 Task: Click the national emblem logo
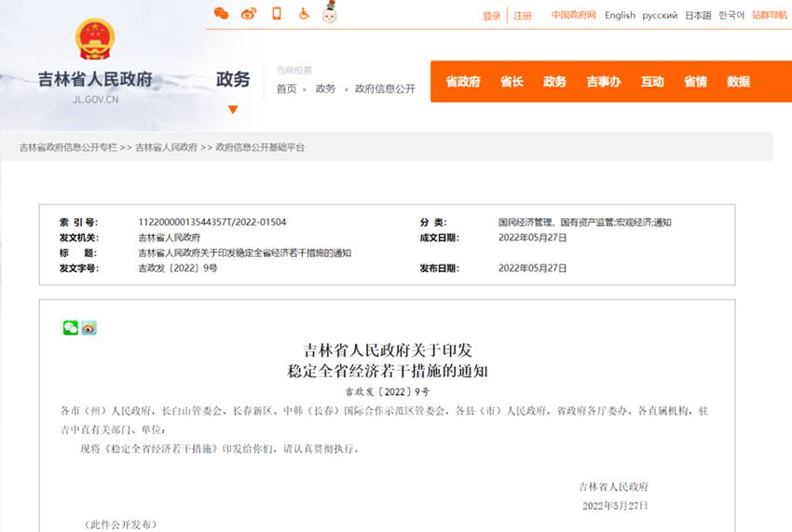point(93,40)
